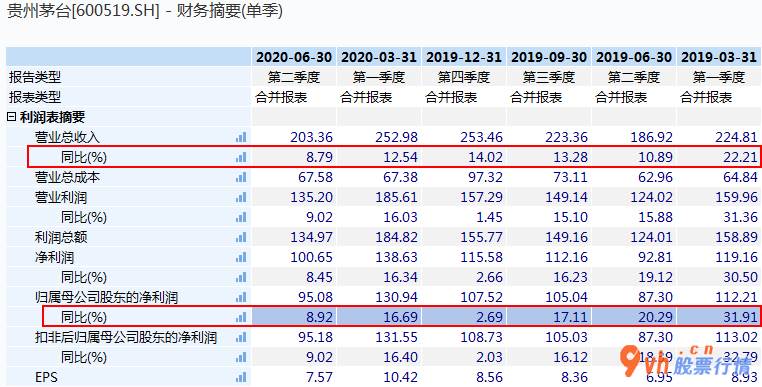The image size is (762, 387).
Task: Select the 1.45 growth cell
Action: click(464, 217)
